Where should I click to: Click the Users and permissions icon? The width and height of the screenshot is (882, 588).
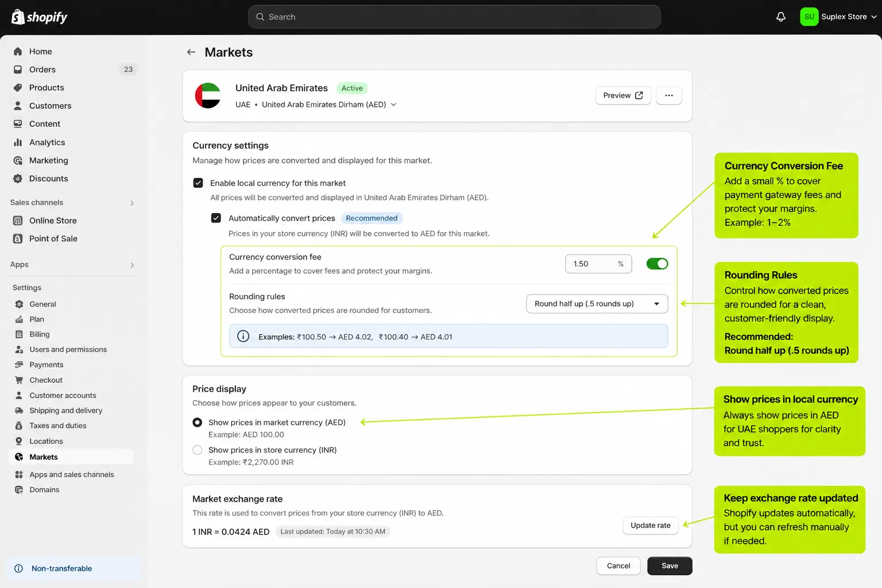(x=19, y=350)
